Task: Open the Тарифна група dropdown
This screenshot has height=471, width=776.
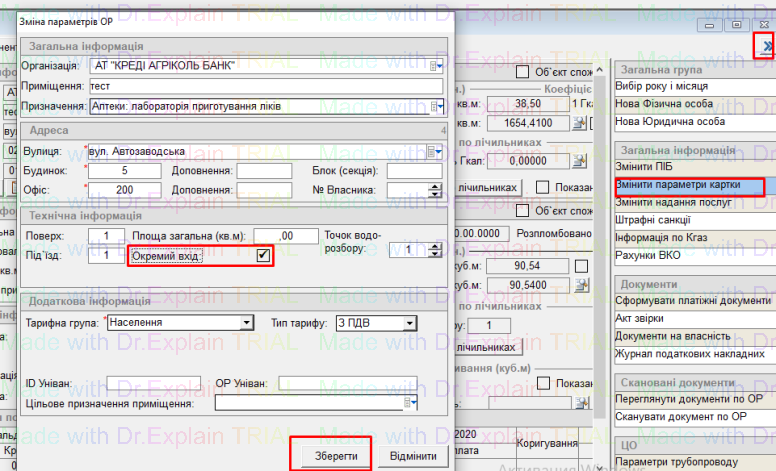Action: (246, 323)
